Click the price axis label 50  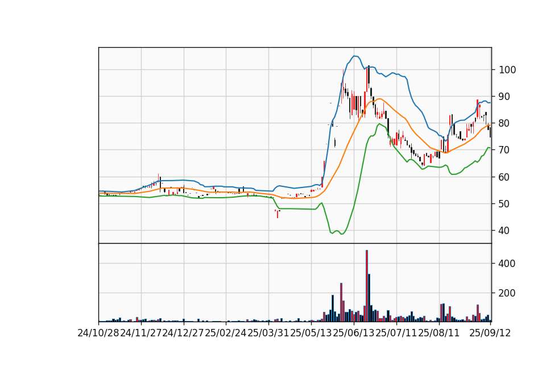tap(504, 204)
